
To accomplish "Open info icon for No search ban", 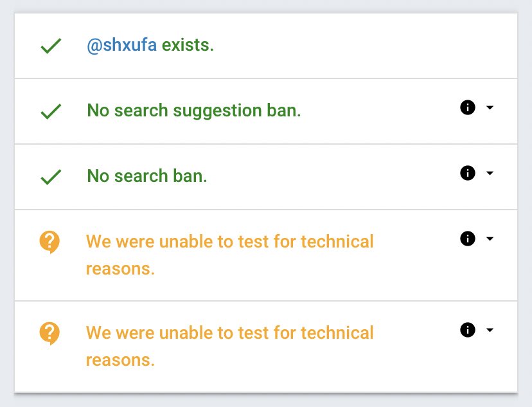I will point(468,173).
